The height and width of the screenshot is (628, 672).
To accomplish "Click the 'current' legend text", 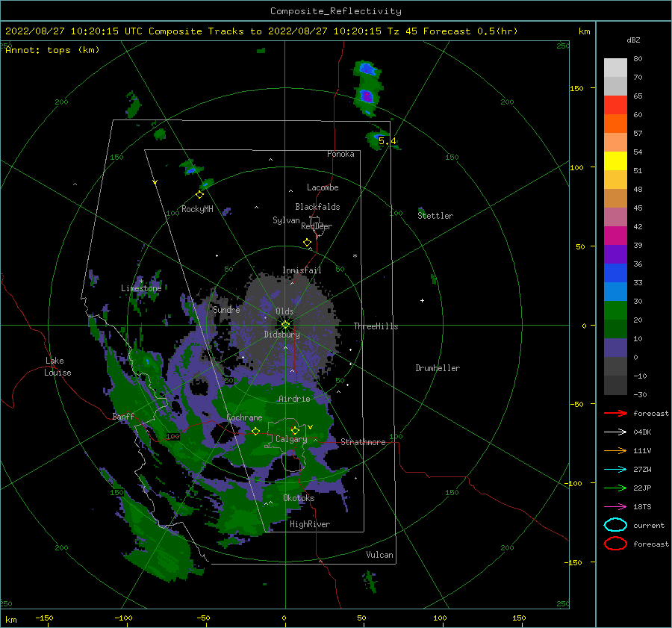I will tap(649, 525).
